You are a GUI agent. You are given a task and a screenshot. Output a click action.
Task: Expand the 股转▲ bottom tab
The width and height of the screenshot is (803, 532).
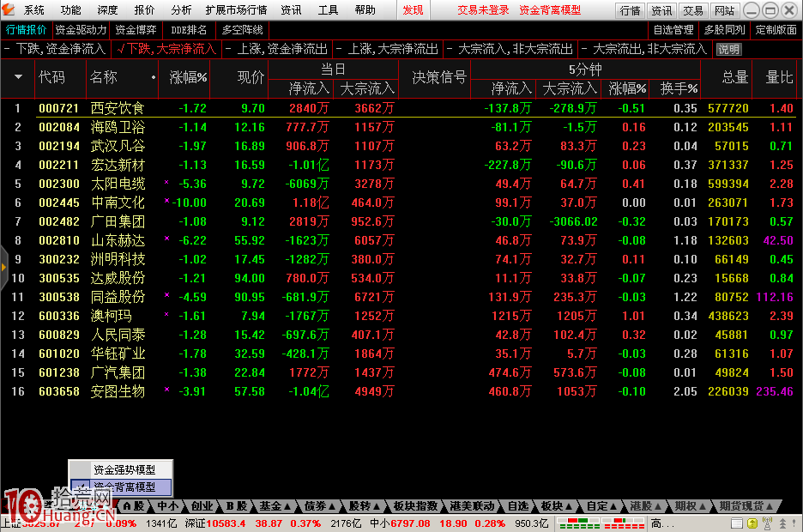365,506
